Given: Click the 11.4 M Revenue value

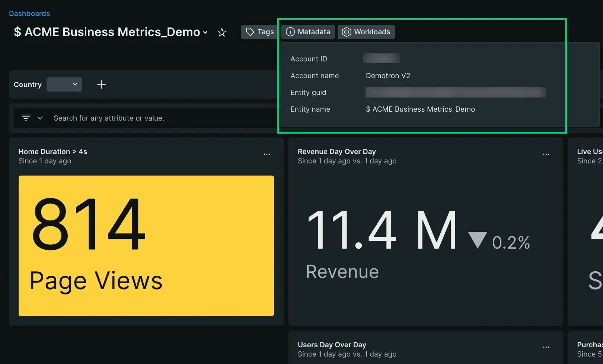Looking at the screenshot, I should tap(382, 230).
